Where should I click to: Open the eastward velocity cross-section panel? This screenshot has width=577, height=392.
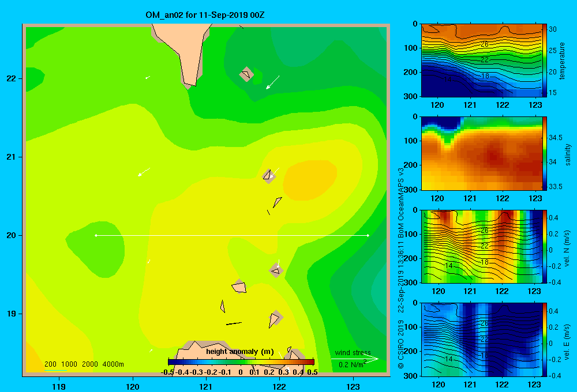pyautogui.click(x=482, y=340)
